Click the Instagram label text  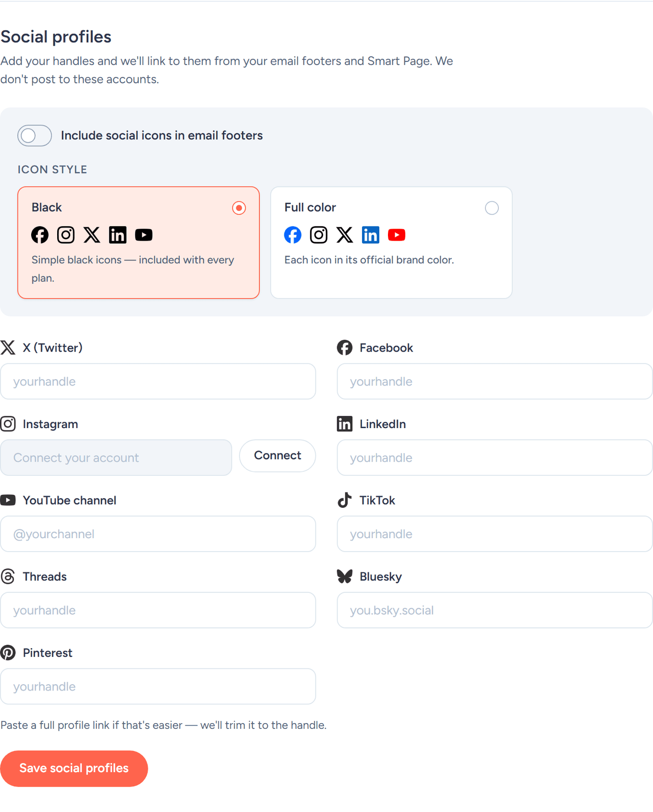click(x=50, y=424)
